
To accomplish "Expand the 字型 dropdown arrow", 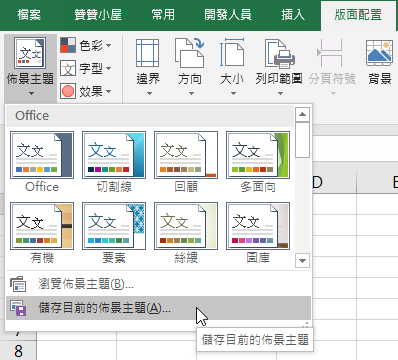I will [108, 69].
